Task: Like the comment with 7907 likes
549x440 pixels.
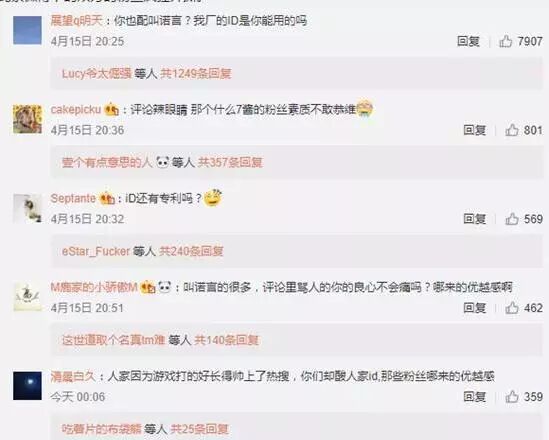Action: tap(505, 41)
